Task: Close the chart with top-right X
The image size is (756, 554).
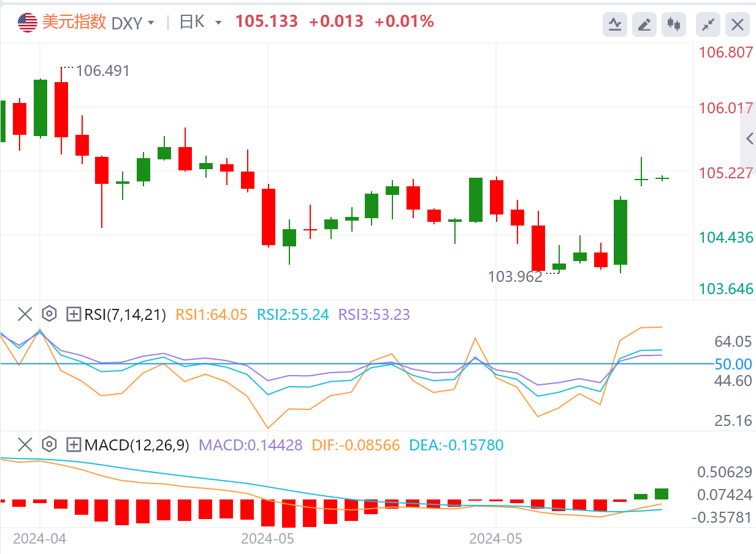Action: [x=738, y=25]
